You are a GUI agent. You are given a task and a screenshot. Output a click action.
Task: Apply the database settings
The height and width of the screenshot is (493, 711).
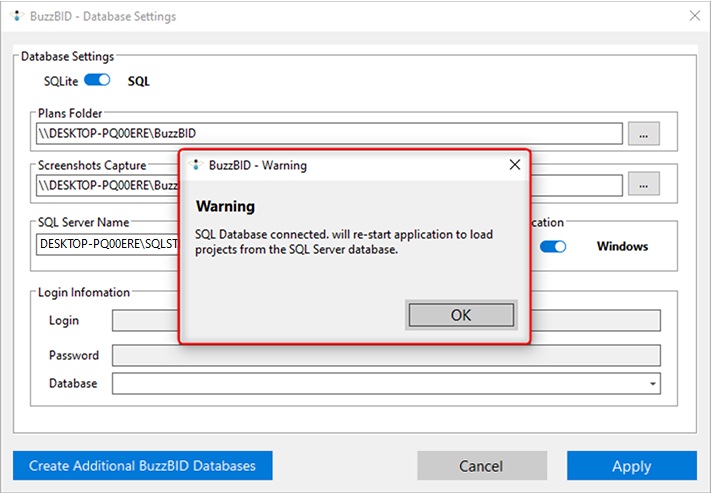click(631, 466)
